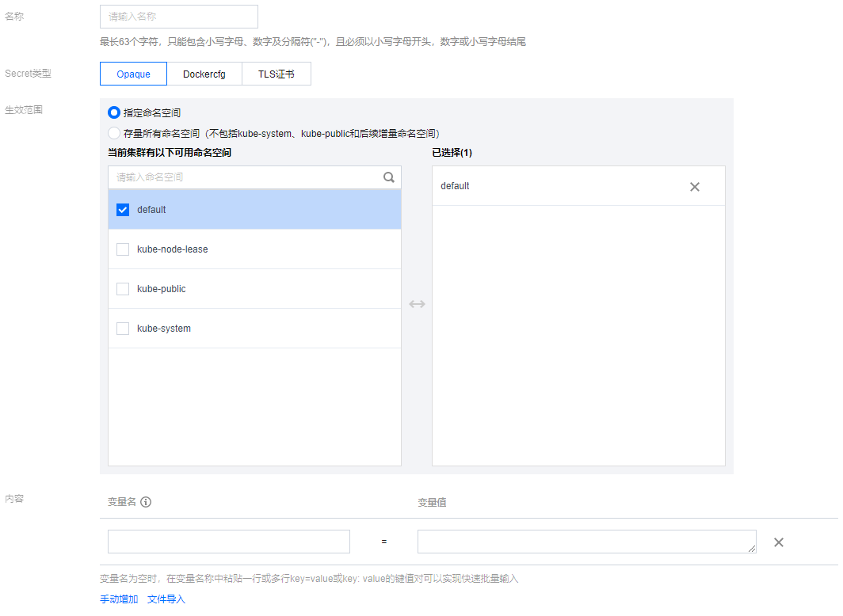Remove default from the selected list

(x=695, y=187)
